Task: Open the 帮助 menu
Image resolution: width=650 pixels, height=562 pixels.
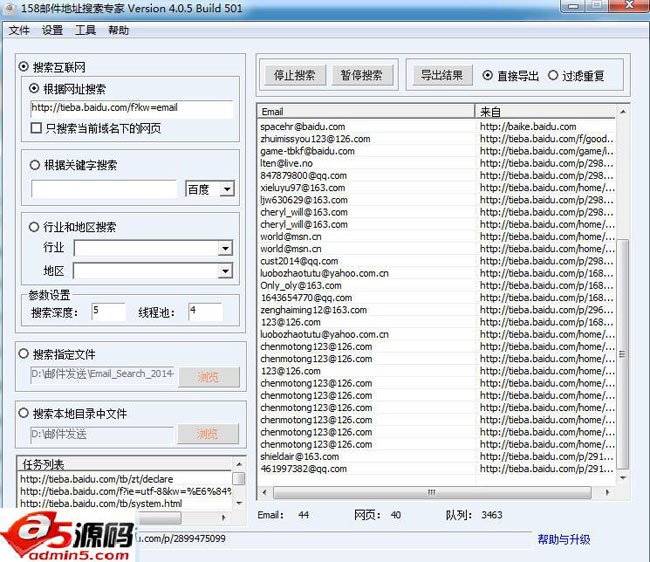Action: pyautogui.click(x=119, y=30)
